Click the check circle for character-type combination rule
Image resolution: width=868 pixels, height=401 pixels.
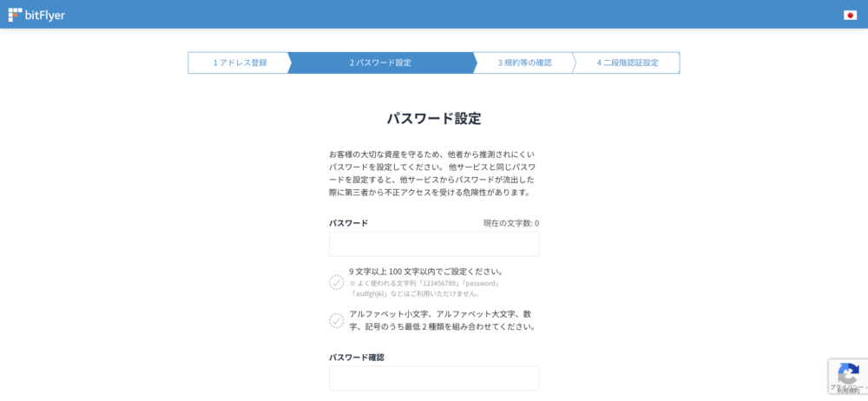337,320
